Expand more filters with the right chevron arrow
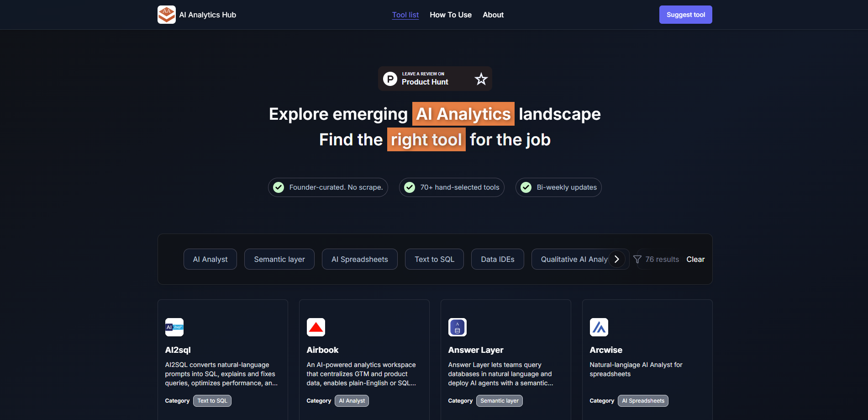Image resolution: width=868 pixels, height=420 pixels. click(x=617, y=259)
